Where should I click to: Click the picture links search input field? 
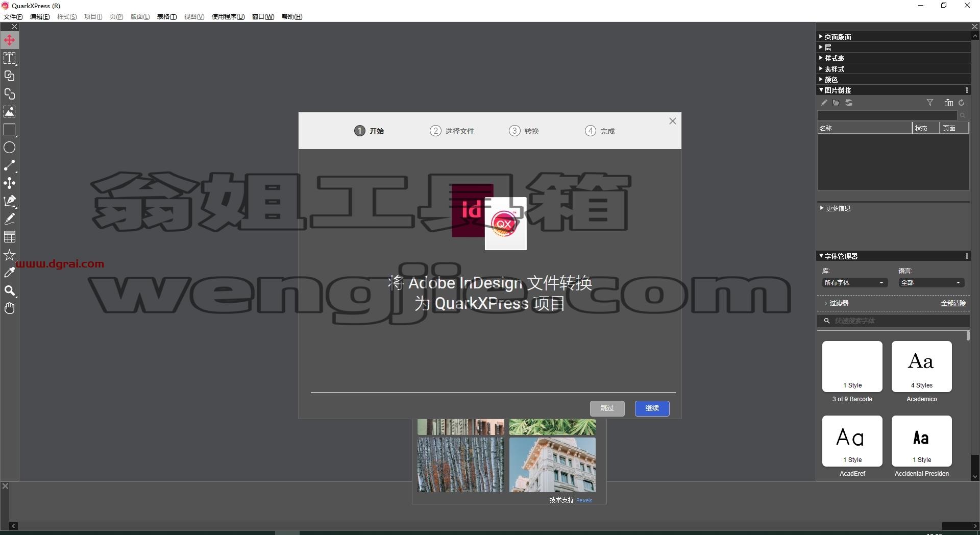coord(887,115)
